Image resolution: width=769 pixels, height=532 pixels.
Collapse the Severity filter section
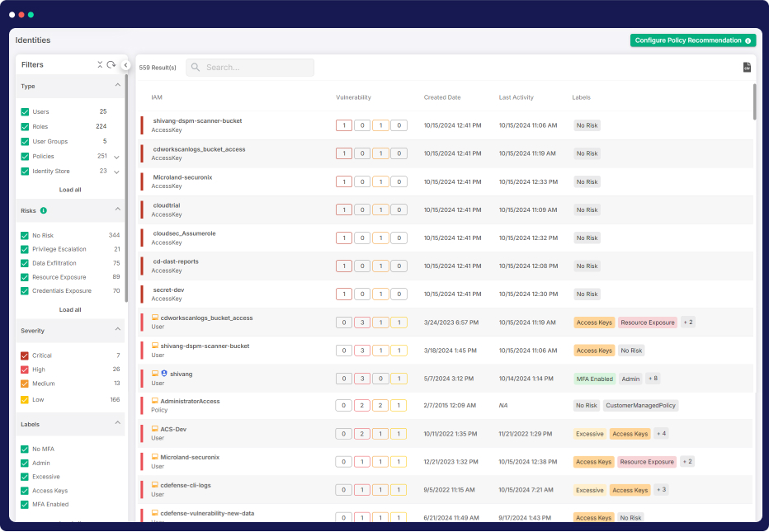[117, 330]
